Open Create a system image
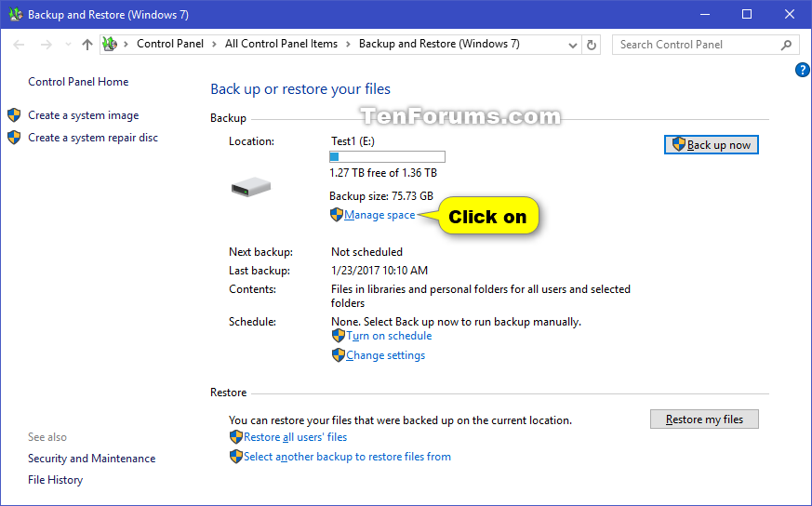 click(x=84, y=115)
